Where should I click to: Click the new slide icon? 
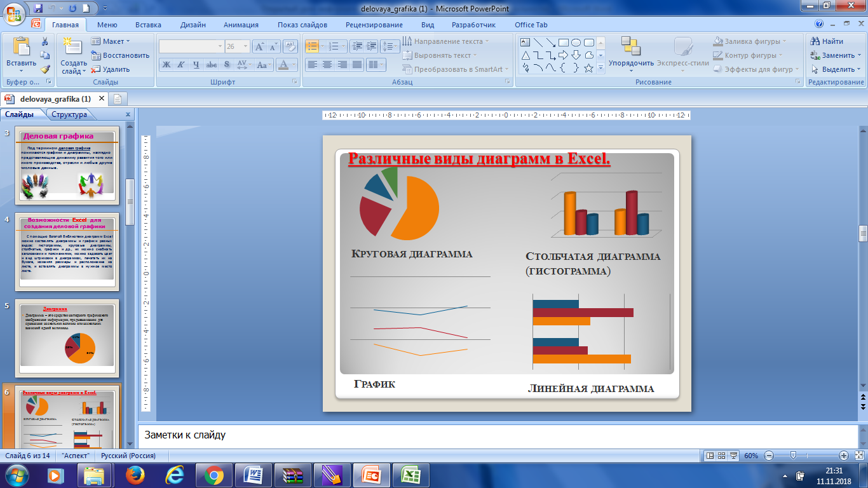(x=73, y=47)
